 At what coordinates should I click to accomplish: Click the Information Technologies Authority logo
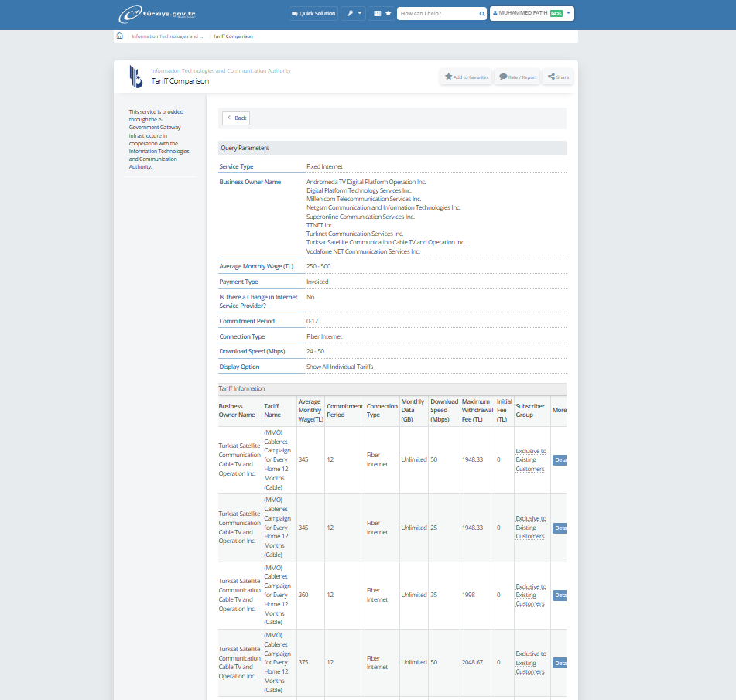135,77
